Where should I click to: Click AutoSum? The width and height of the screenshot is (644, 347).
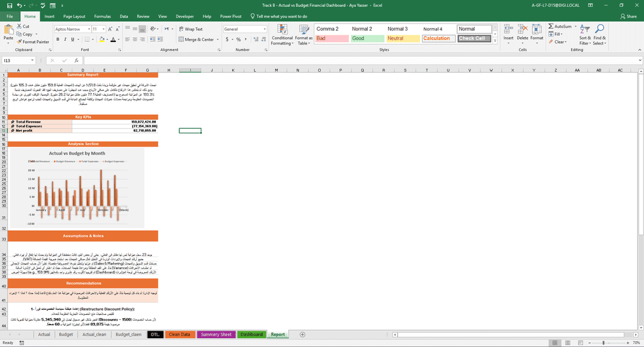click(560, 26)
